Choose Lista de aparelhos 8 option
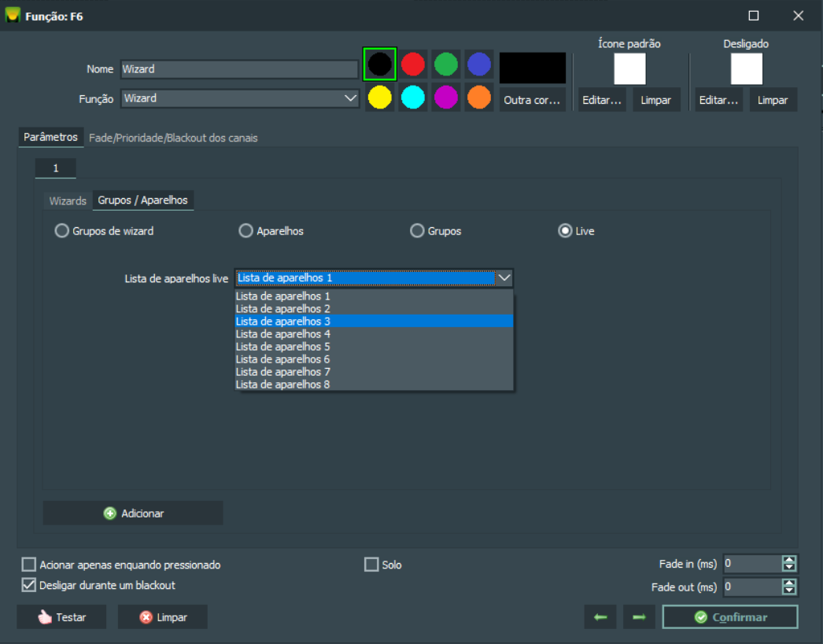Screen dimensions: 823x644 (374, 385)
